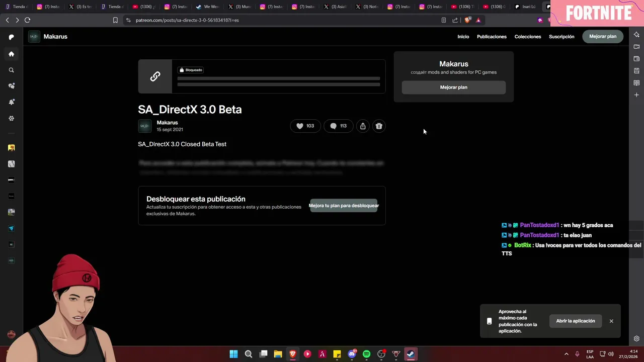Click 'Mejorar plan' in the Makarus card
644x362 pixels.
click(x=454, y=87)
